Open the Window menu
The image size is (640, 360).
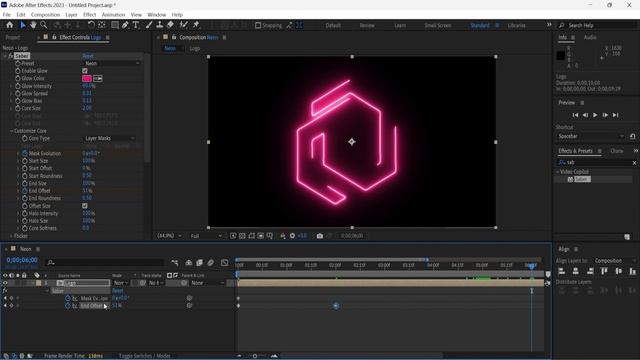(x=157, y=14)
